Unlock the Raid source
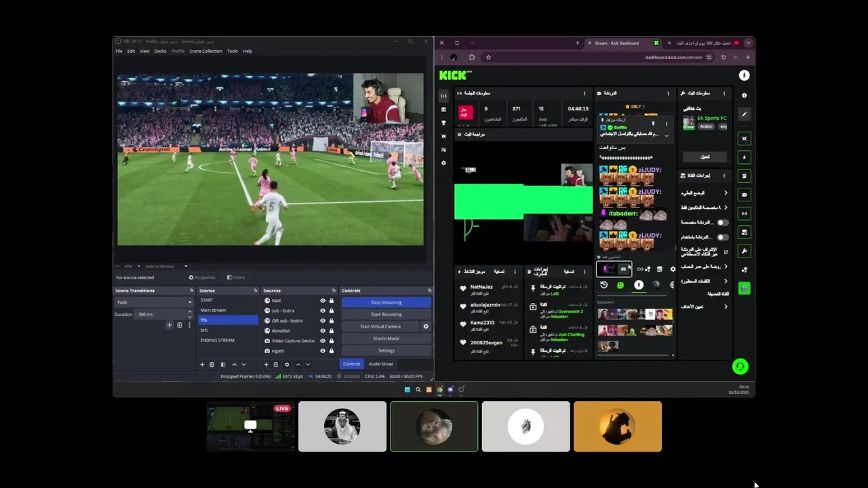This screenshot has height=488, width=868. [x=332, y=301]
